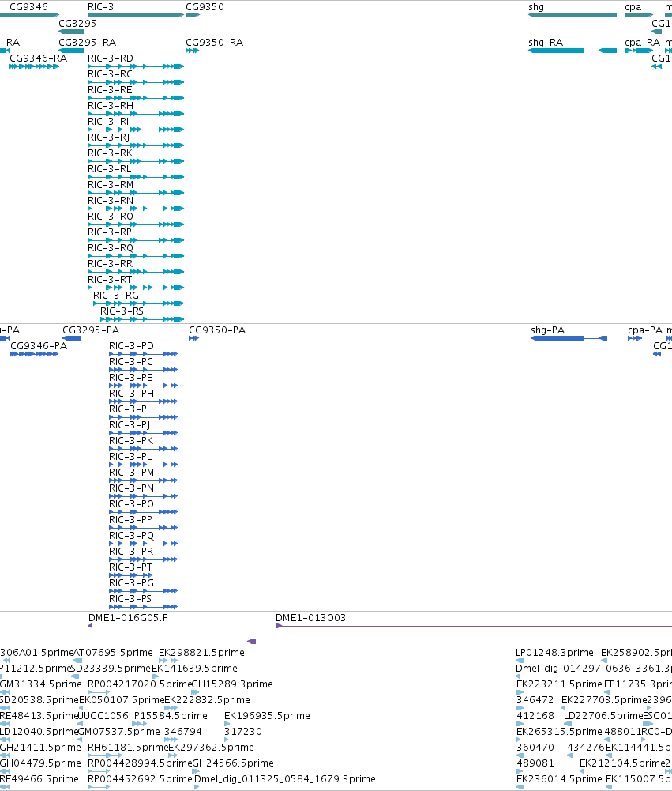Open EST AT07695.5prime

click(x=77, y=661)
